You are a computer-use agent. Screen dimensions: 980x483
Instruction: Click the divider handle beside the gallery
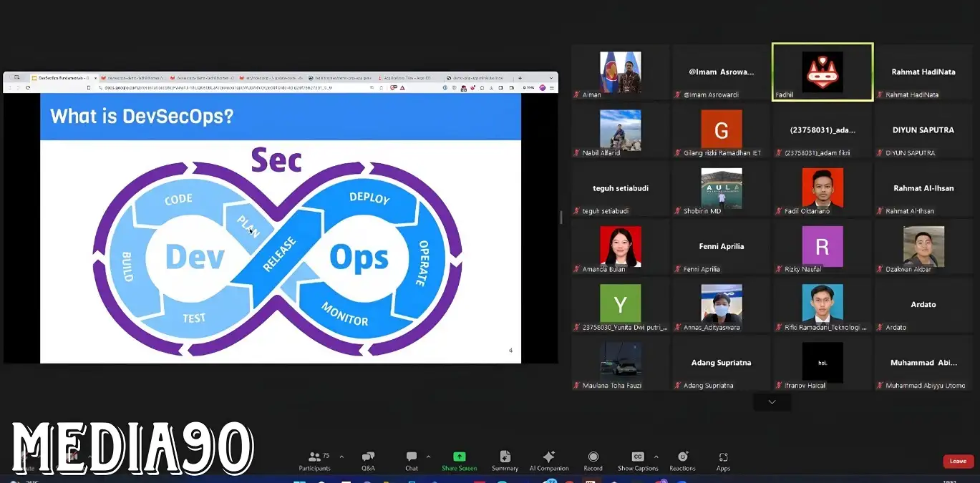561,217
